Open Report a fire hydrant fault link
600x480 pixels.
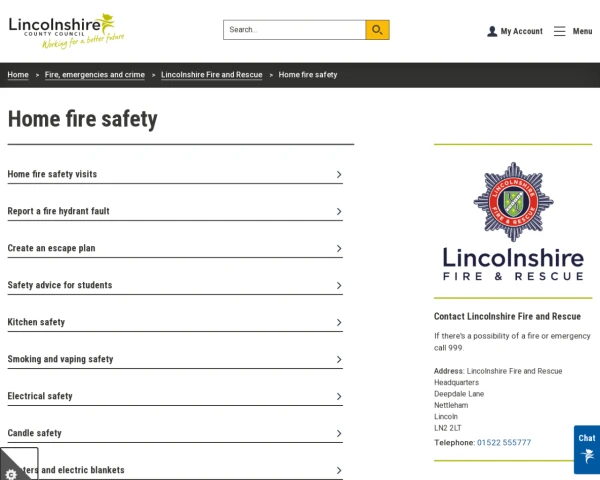tap(59, 211)
